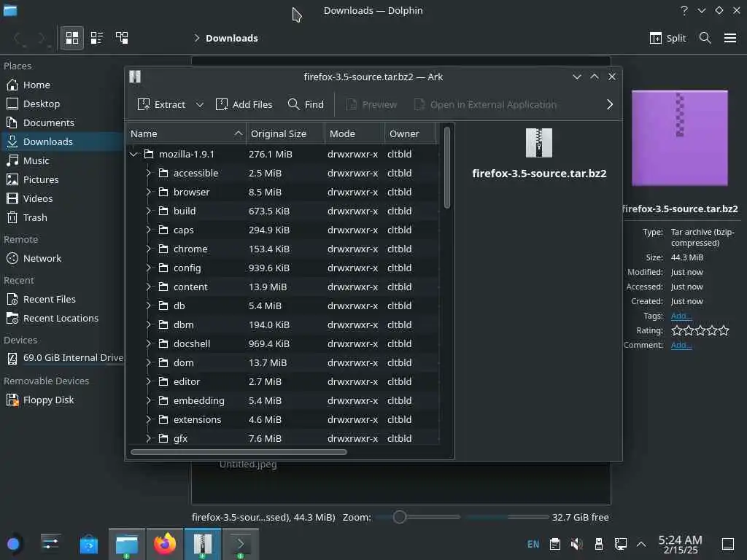The height and width of the screenshot is (560, 747).
Task: Expand the build folder
Action: coord(148,211)
